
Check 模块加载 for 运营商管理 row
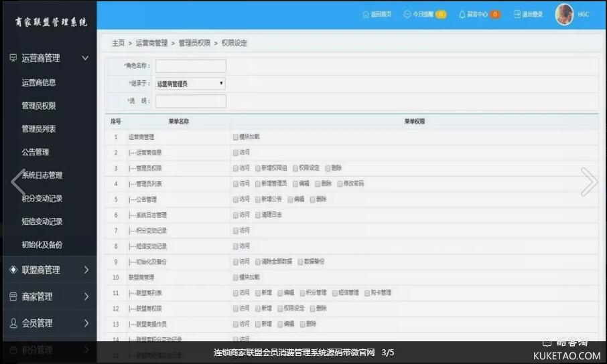click(x=235, y=137)
